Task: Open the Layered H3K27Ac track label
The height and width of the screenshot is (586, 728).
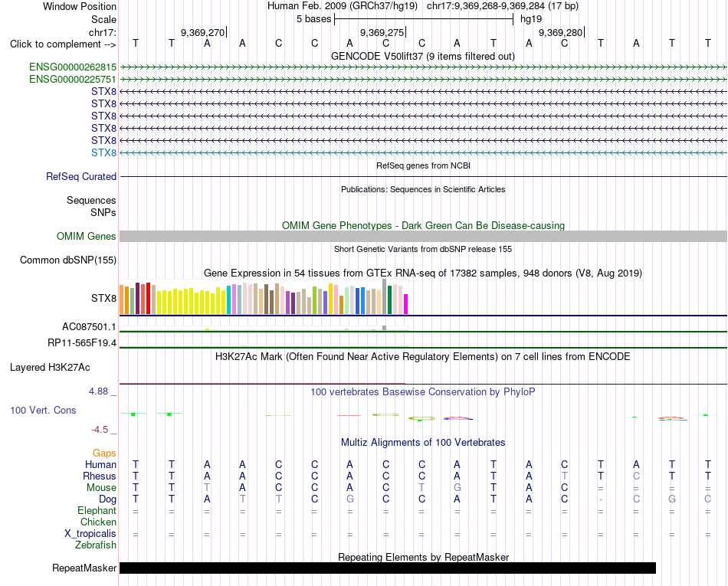Action: pos(50,368)
